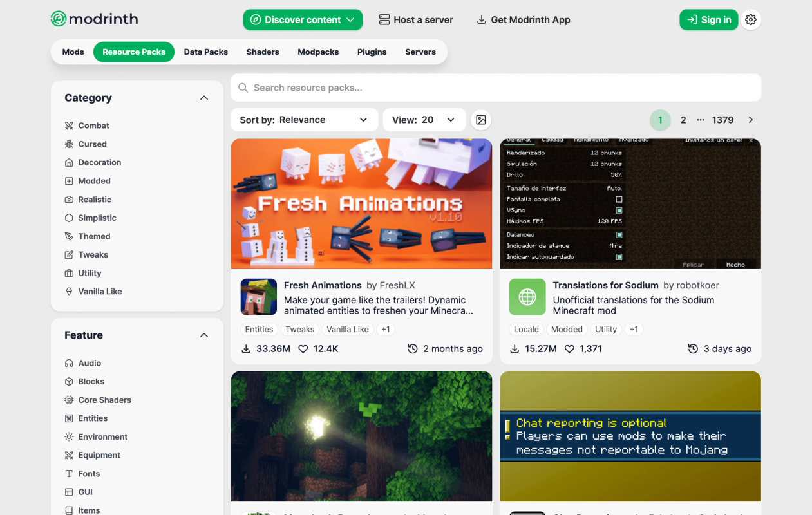Select the Resource Packs tab
812x515 pixels.
click(x=134, y=52)
